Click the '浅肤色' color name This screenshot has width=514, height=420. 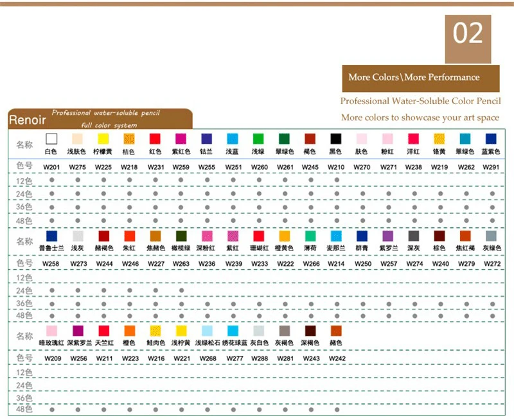coord(76,152)
